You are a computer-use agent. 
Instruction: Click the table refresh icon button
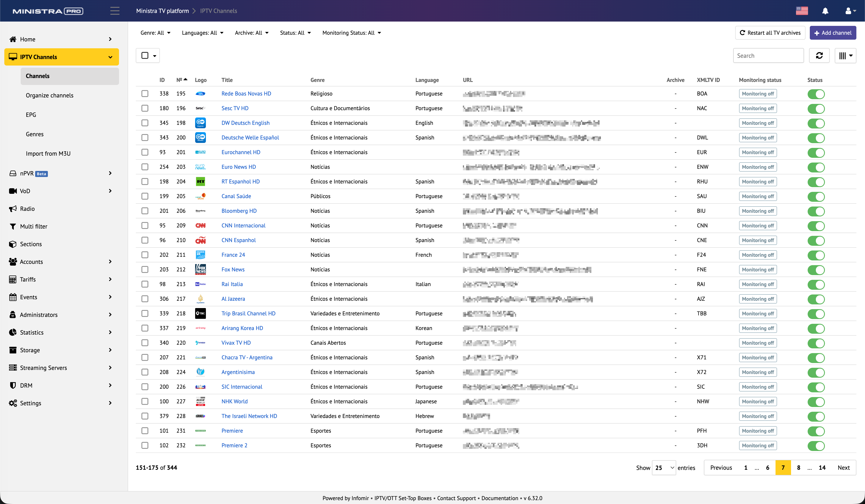tap(819, 56)
